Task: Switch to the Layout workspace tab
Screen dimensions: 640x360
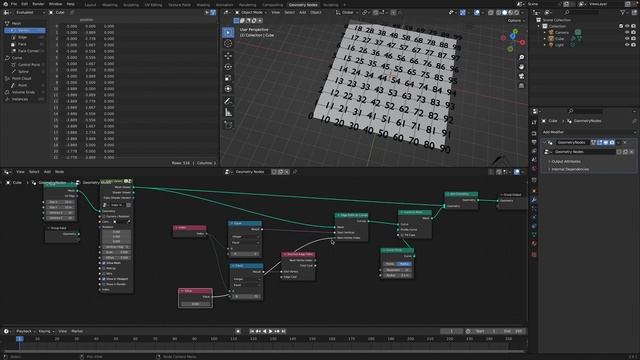Action: (90, 5)
